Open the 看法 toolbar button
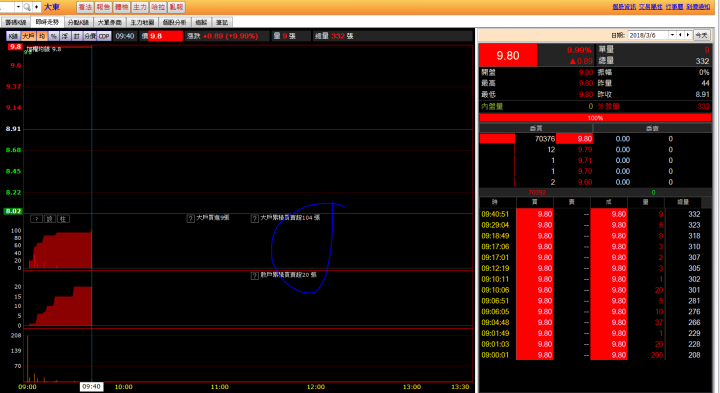The height and width of the screenshot is (393, 720). [x=85, y=7]
